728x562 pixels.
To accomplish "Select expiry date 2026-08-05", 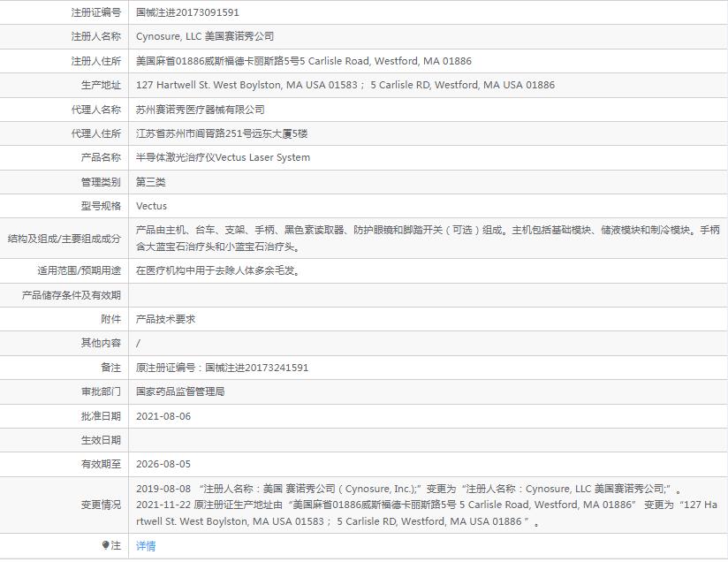I will pyautogui.click(x=163, y=464).
